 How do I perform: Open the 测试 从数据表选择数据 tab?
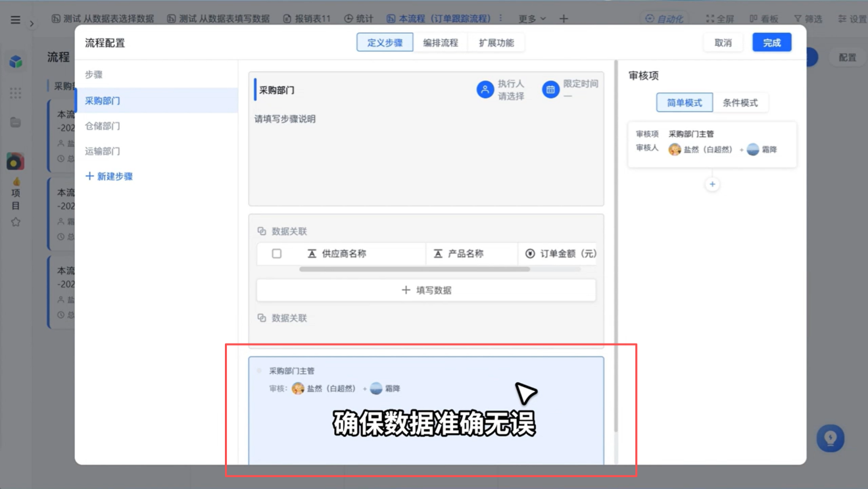coord(103,18)
